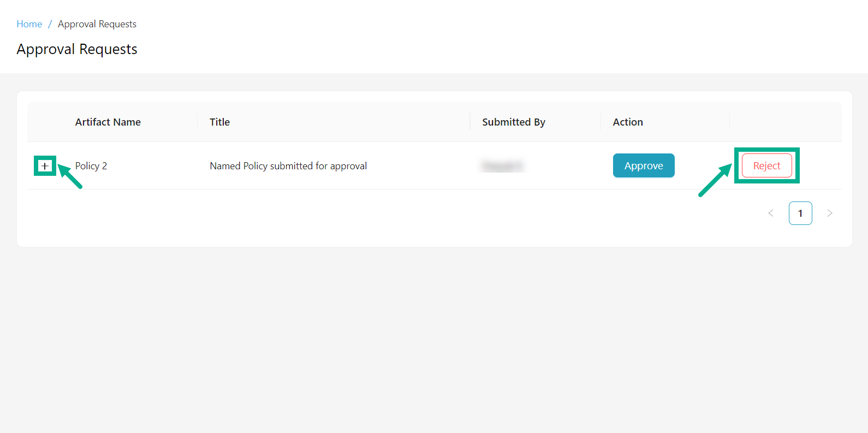Select the Submitted By column header
Viewport: 868px width, 433px height.
513,122
